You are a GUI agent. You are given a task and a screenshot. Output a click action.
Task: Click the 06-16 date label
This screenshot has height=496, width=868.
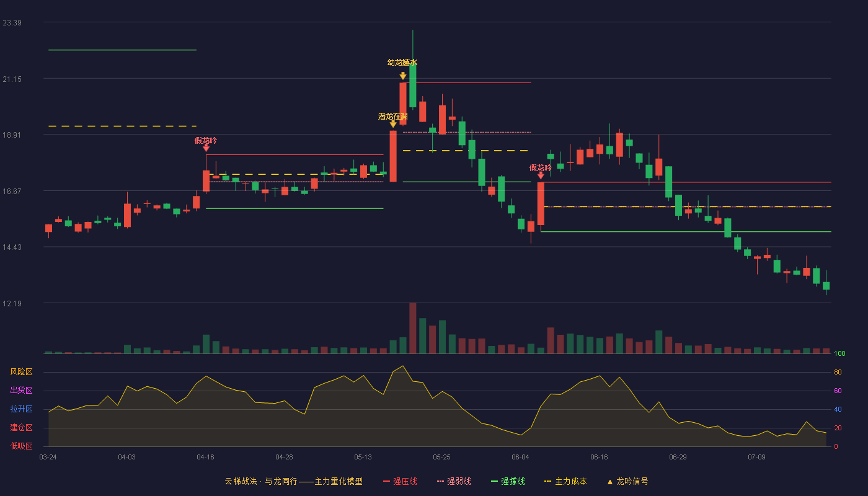(x=599, y=457)
